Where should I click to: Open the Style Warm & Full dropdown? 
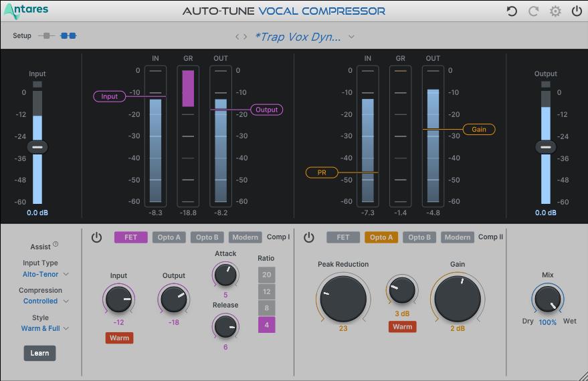pos(45,329)
